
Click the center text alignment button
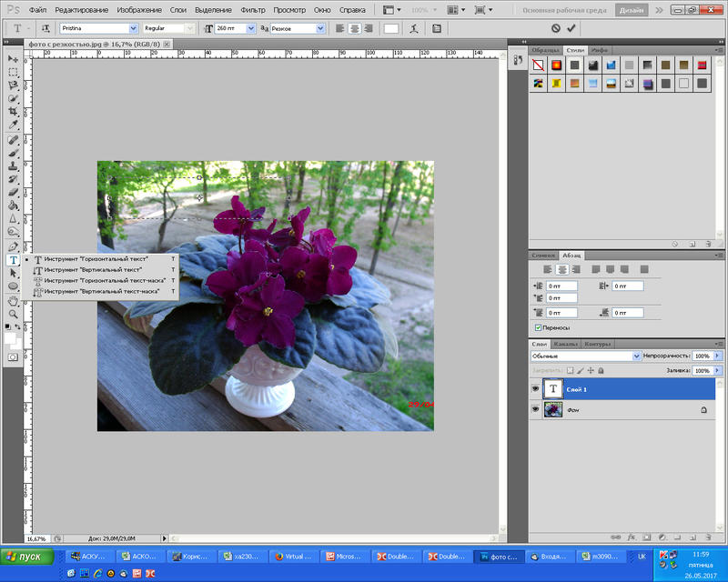(357, 29)
